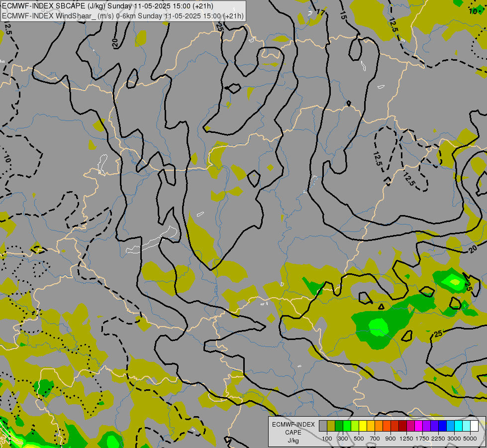487x448 pixels.
Task: Click the legend value '300'
Action: pos(343,439)
